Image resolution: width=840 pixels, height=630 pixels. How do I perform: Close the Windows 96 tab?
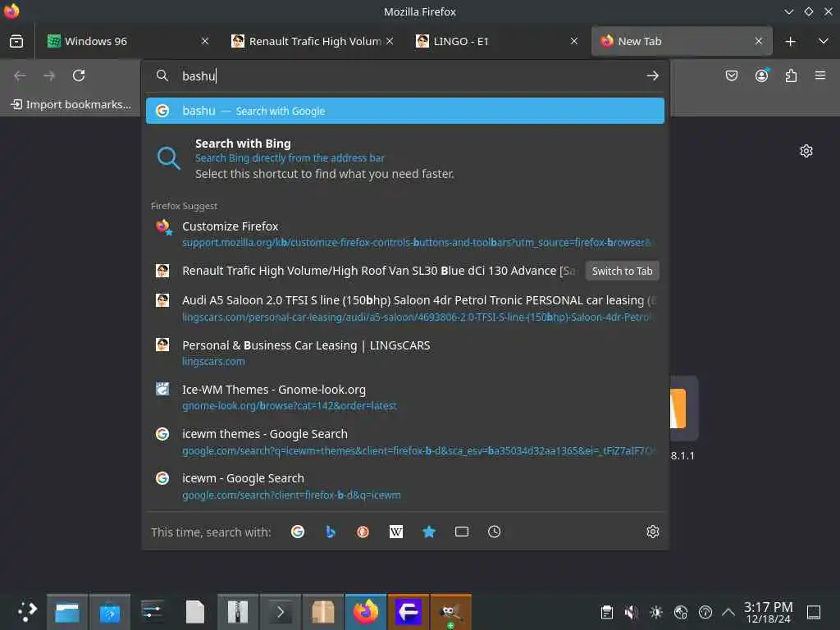click(x=204, y=41)
